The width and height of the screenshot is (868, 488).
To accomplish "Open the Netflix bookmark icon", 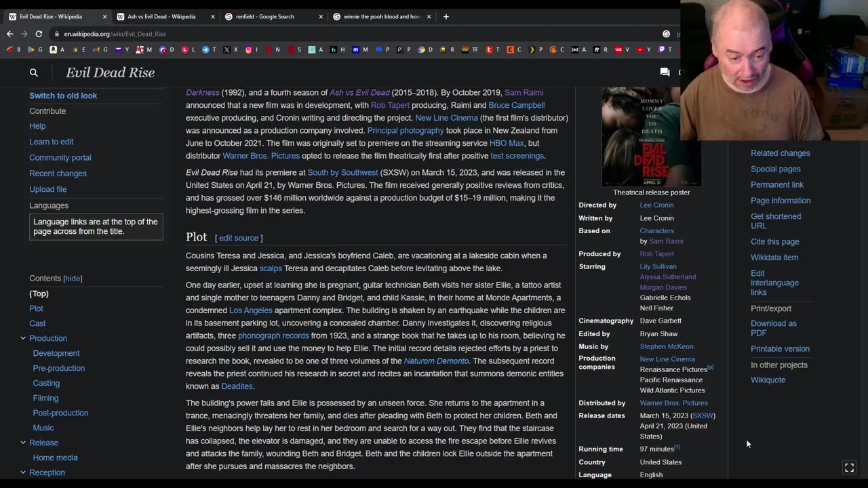I will (x=269, y=49).
